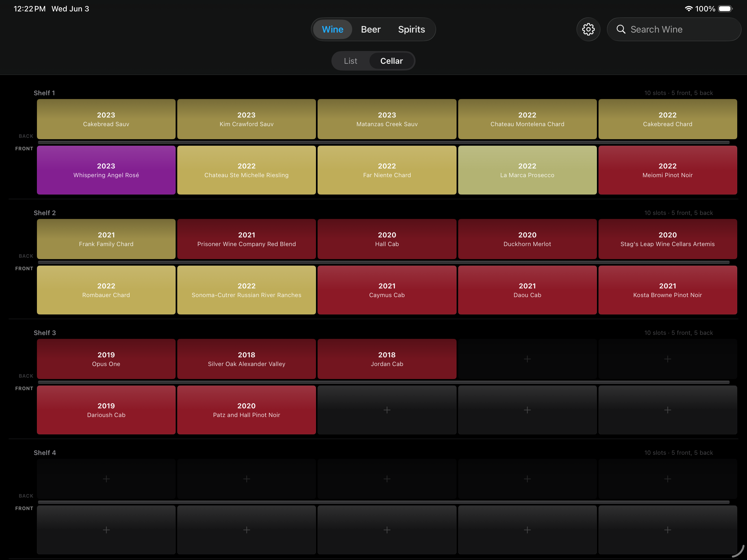
Task: Select 2019 Opus One bottle
Action: pyautogui.click(x=106, y=359)
